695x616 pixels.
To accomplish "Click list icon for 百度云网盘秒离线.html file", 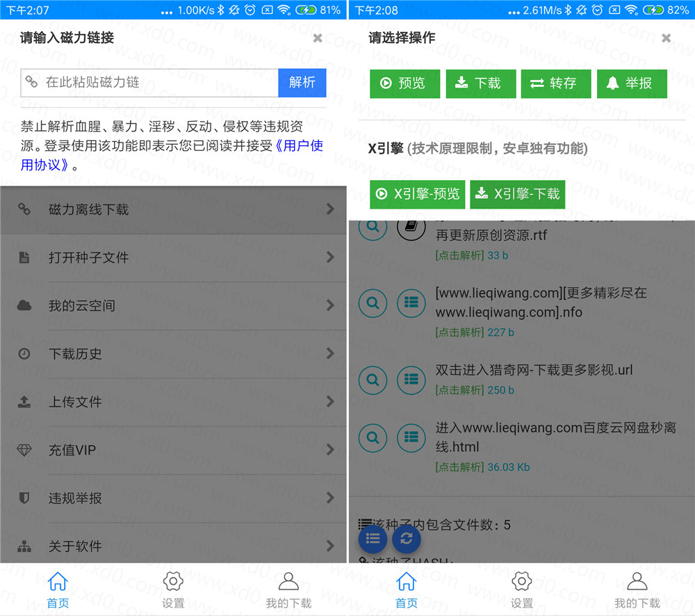I will [x=411, y=438].
